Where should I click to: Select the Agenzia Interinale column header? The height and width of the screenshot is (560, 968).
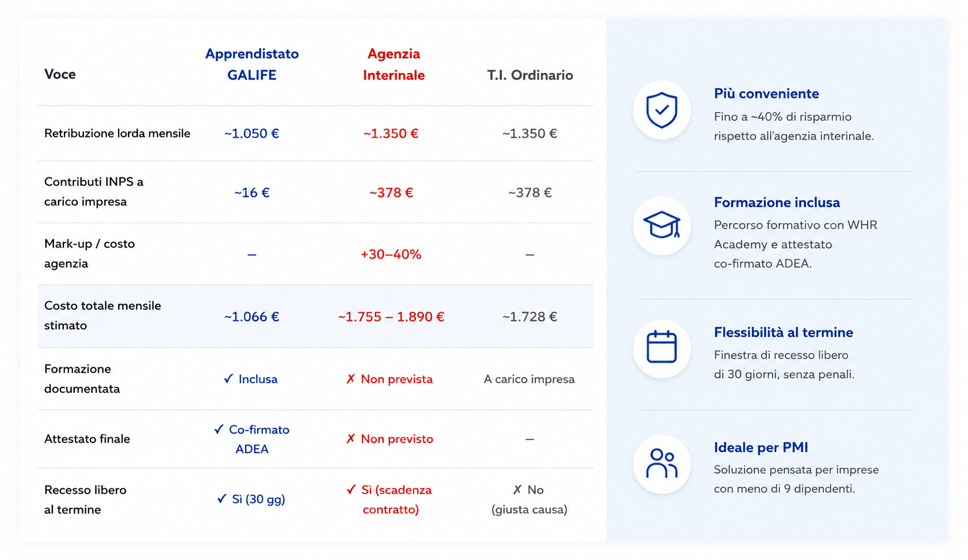pyautogui.click(x=394, y=64)
